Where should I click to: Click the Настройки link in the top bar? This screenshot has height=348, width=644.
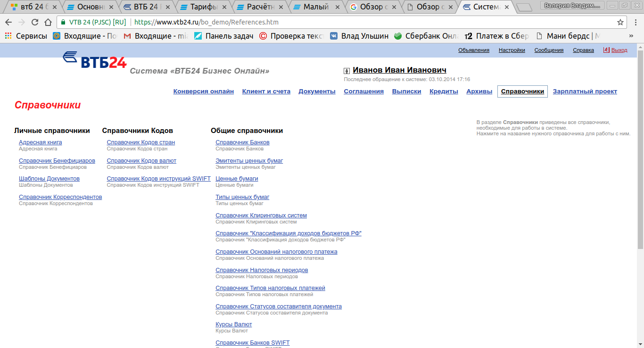(512, 50)
